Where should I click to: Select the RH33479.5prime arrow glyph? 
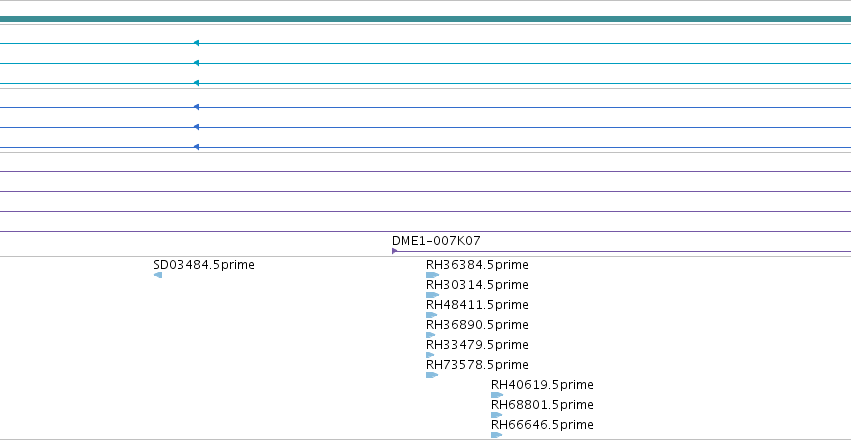(430, 355)
